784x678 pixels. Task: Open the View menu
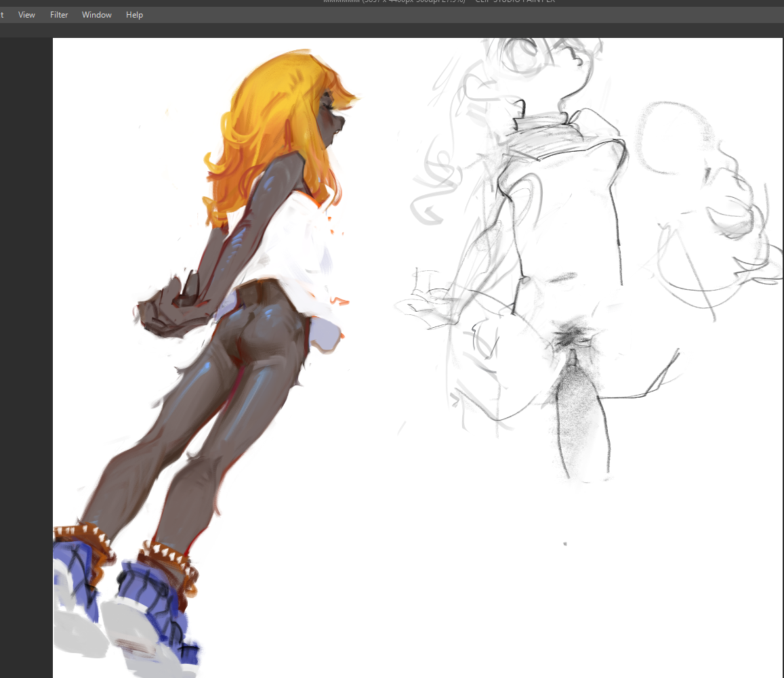(26, 15)
